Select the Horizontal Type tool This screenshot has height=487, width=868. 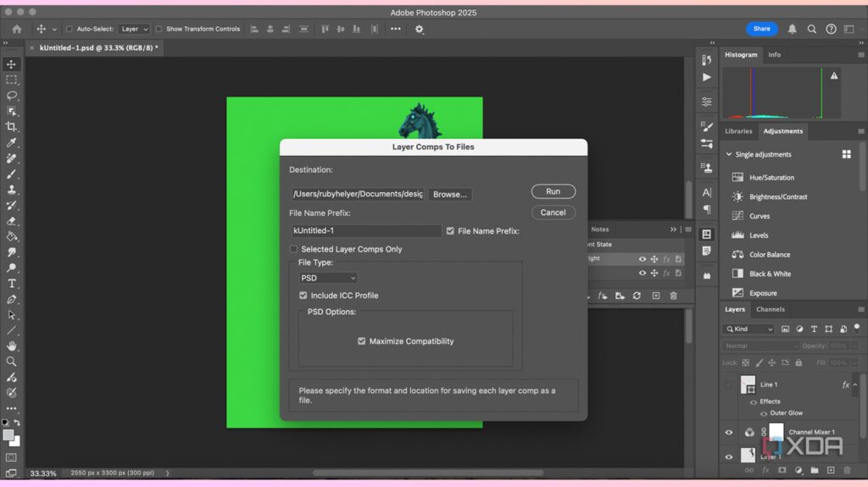tap(11, 284)
